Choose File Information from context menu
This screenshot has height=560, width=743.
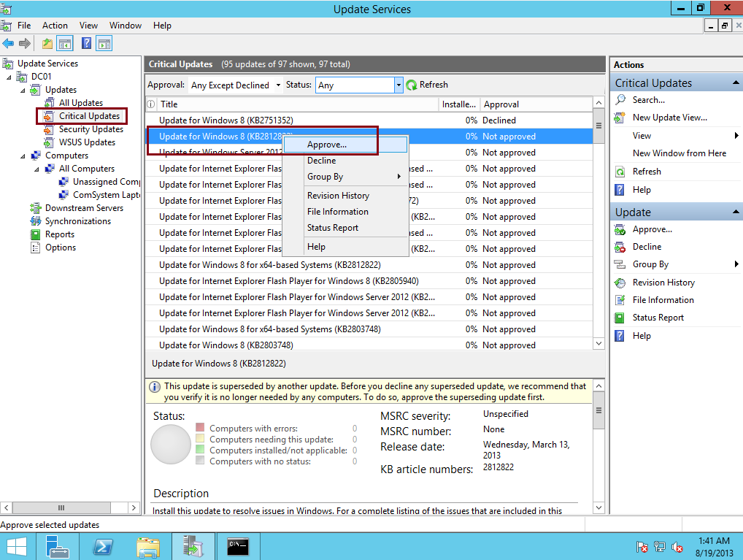345,212
